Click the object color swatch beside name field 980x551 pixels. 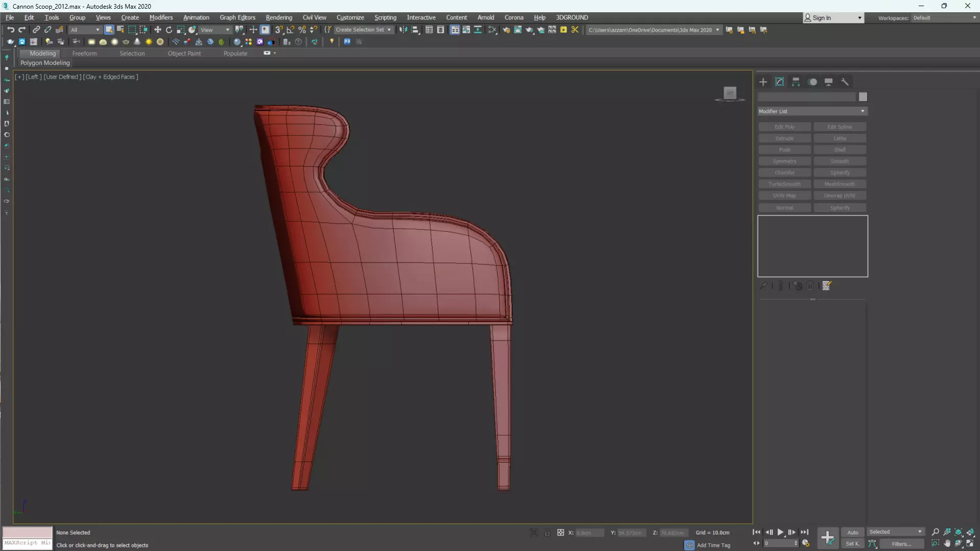pyautogui.click(x=863, y=97)
